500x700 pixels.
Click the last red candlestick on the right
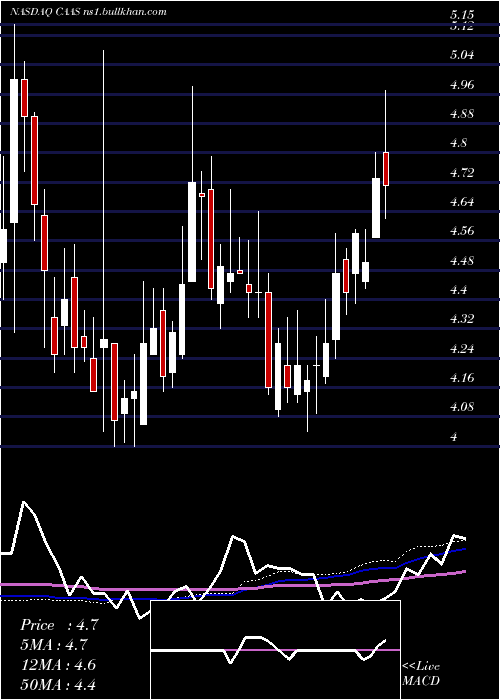click(386, 169)
